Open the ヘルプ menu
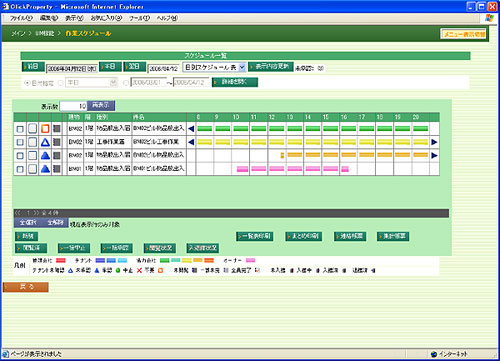 pos(167,18)
